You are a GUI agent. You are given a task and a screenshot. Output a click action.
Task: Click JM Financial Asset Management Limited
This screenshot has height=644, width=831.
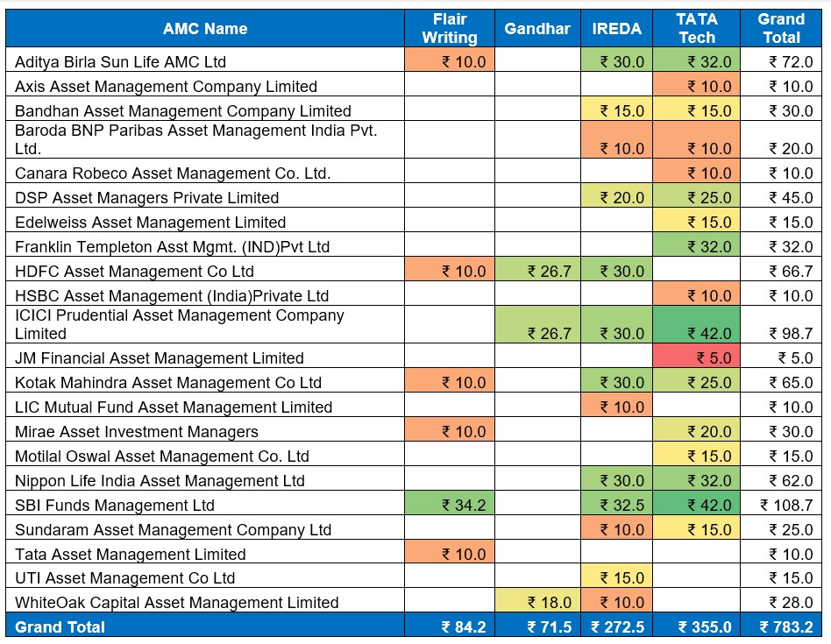click(x=160, y=358)
